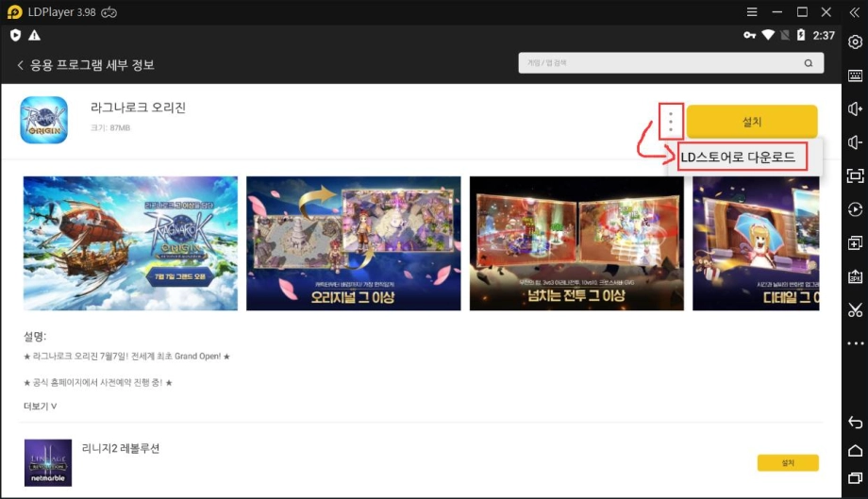Increase volume with the sidebar speaker icon
868x499 pixels.
tap(856, 109)
